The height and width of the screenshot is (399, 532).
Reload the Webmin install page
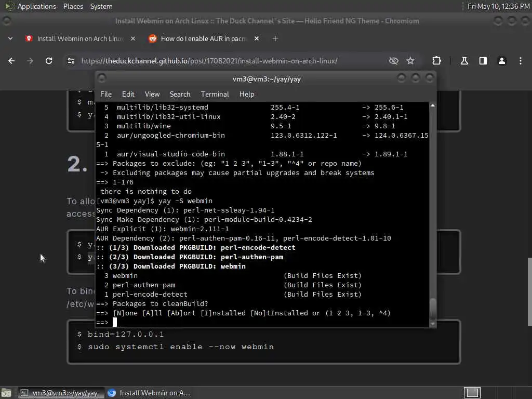pyautogui.click(x=49, y=61)
